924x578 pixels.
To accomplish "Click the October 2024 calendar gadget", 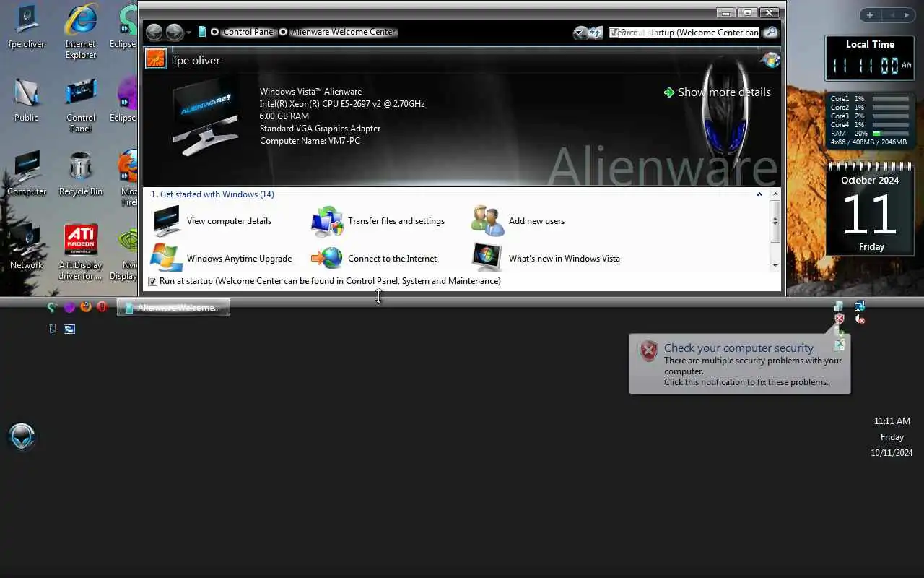I will (x=870, y=210).
